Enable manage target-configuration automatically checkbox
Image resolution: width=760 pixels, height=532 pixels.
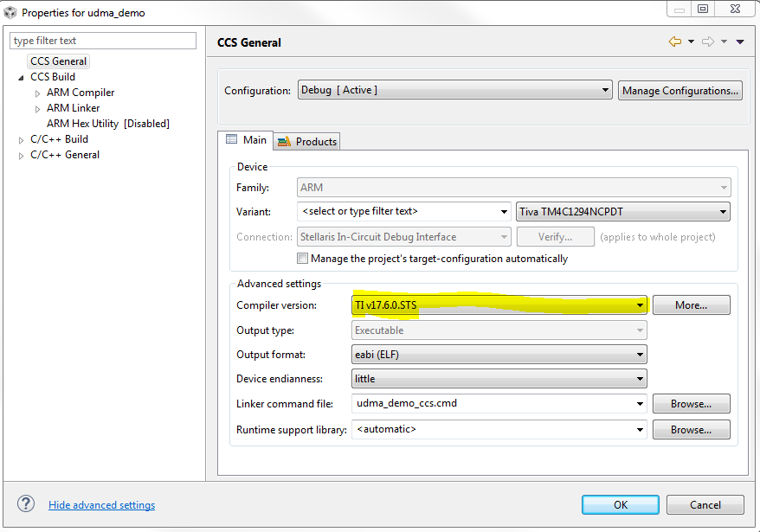coord(302,259)
